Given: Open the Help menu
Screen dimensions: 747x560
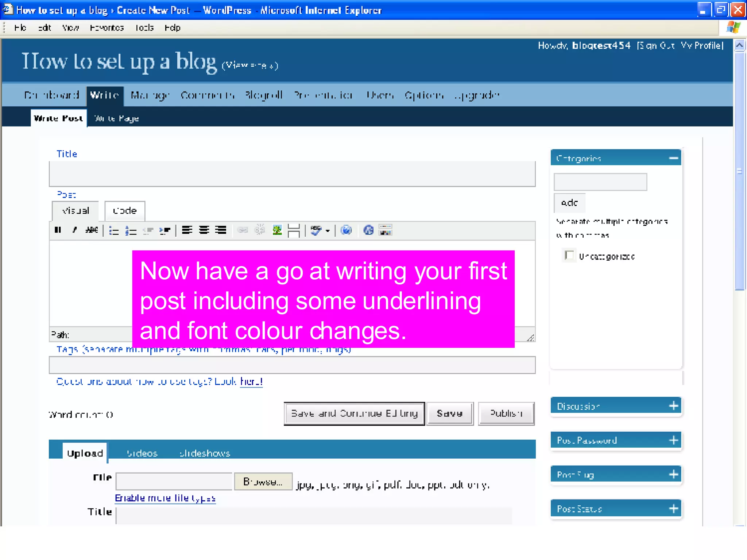Looking at the screenshot, I should point(173,28).
